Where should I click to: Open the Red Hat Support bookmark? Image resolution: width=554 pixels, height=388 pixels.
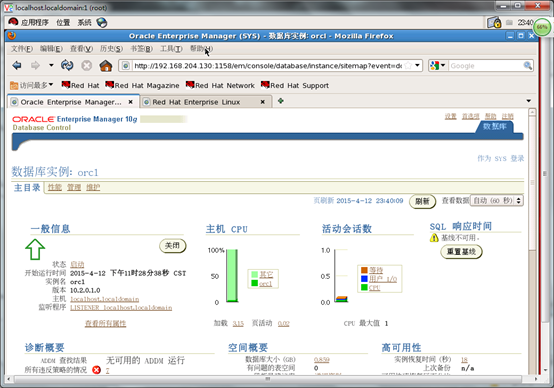[x=295, y=85]
